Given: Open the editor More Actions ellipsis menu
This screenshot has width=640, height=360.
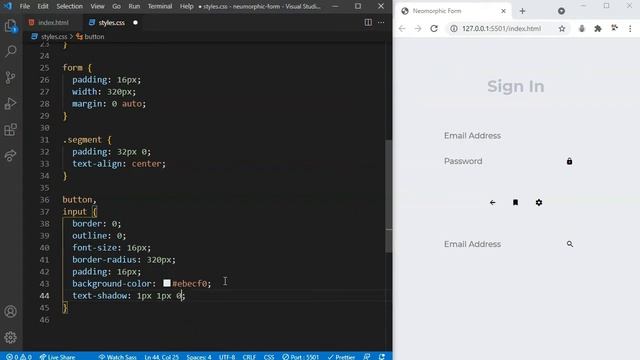Looking at the screenshot, I should tap(381, 22).
